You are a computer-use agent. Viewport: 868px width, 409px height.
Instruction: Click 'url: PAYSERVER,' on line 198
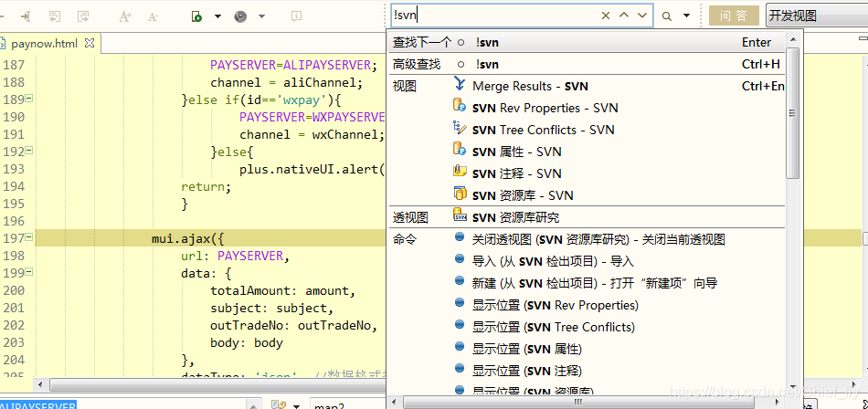coord(235,257)
